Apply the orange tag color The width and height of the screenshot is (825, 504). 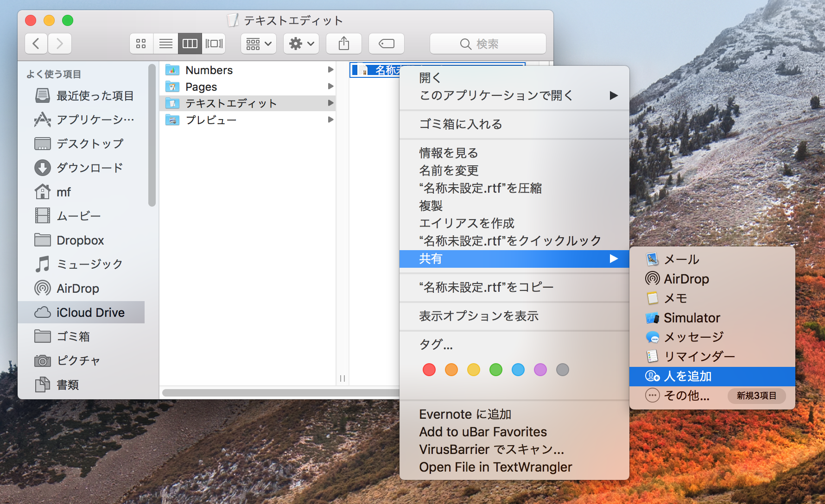[451, 370]
